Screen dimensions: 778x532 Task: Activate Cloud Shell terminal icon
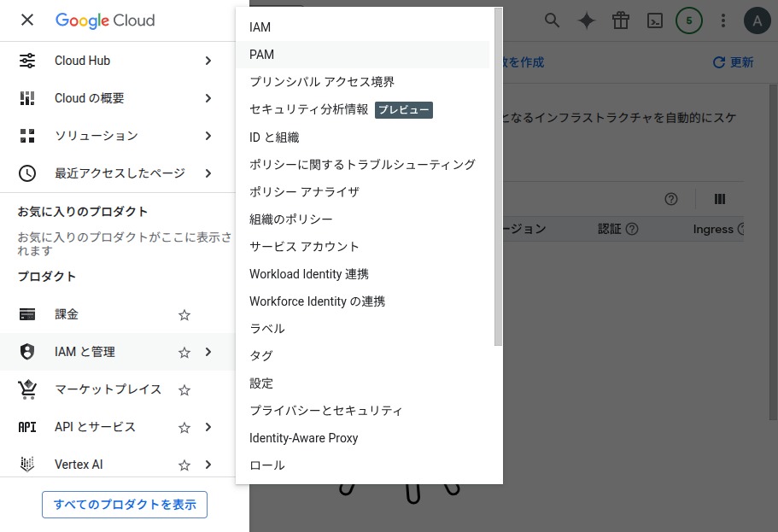click(x=655, y=20)
